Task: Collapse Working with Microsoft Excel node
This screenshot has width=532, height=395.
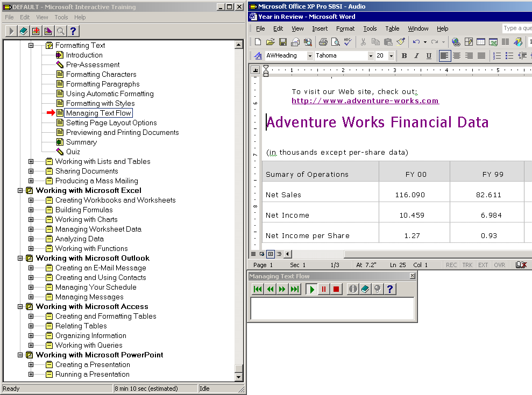Action: pos(20,191)
